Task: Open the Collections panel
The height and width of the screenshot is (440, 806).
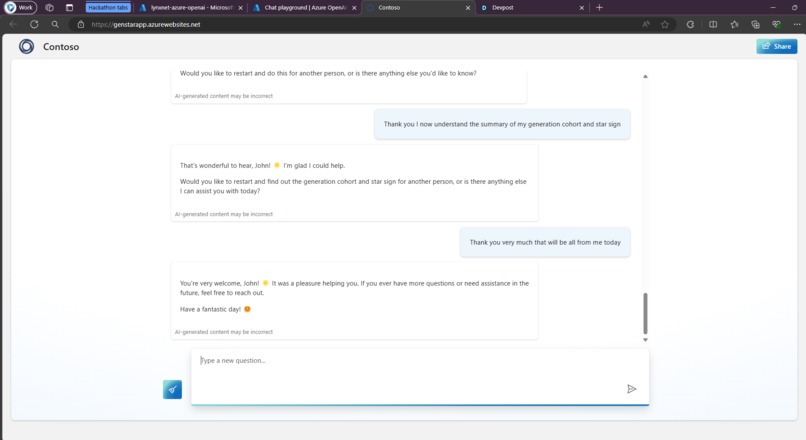Action: (x=755, y=24)
